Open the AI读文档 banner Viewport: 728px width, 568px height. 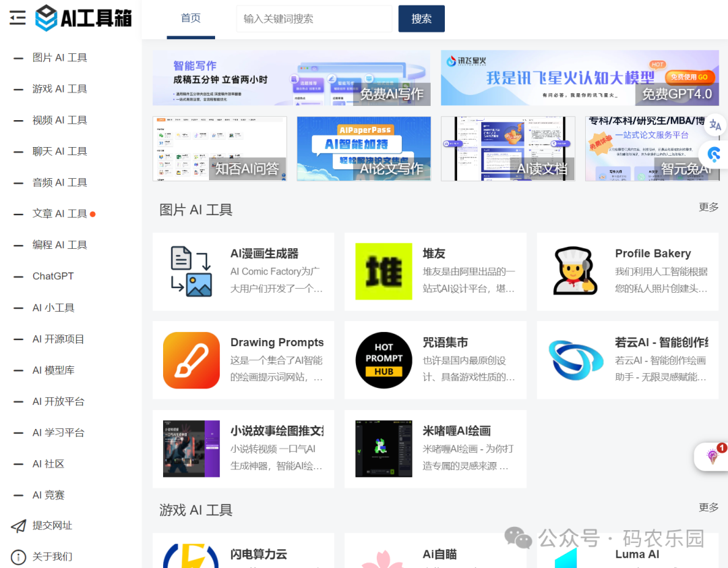coord(508,148)
